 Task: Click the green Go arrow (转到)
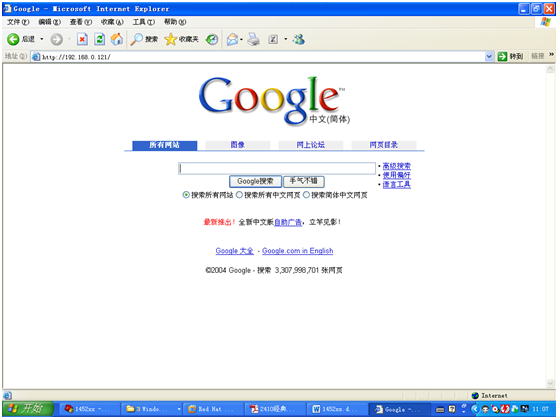pos(502,56)
